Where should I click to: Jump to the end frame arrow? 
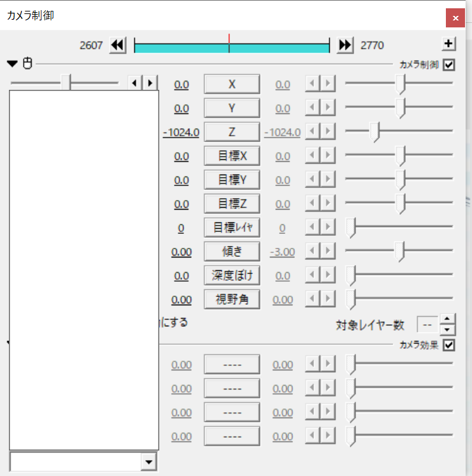pos(345,45)
